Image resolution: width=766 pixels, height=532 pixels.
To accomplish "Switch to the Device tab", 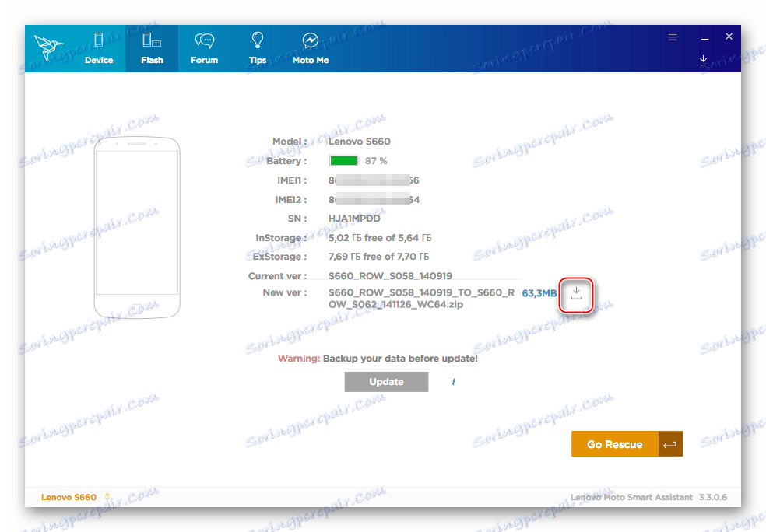I will tap(99, 48).
